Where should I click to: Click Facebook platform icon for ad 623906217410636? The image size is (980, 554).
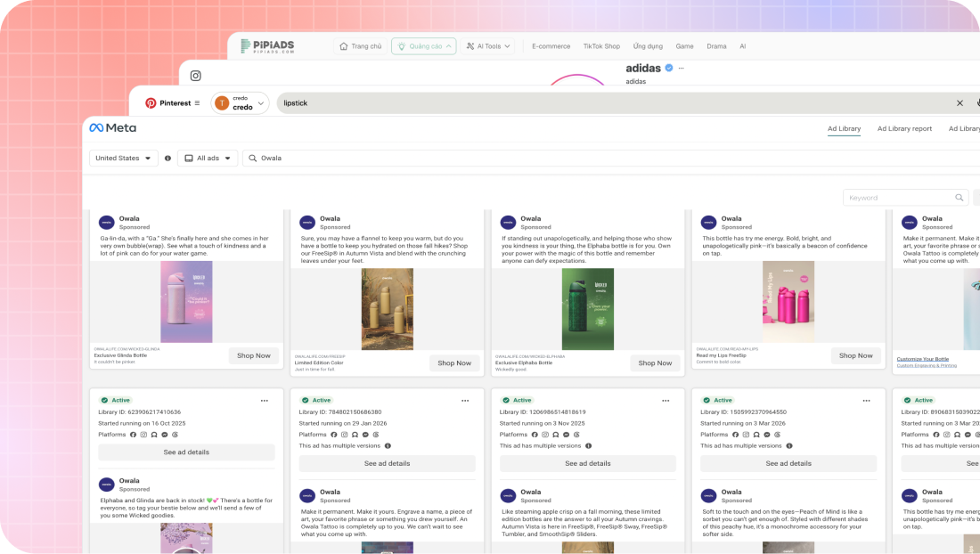click(x=133, y=435)
